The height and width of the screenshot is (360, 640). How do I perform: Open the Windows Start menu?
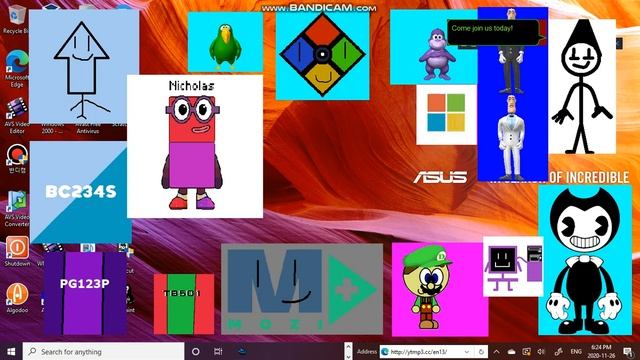(x=11, y=351)
